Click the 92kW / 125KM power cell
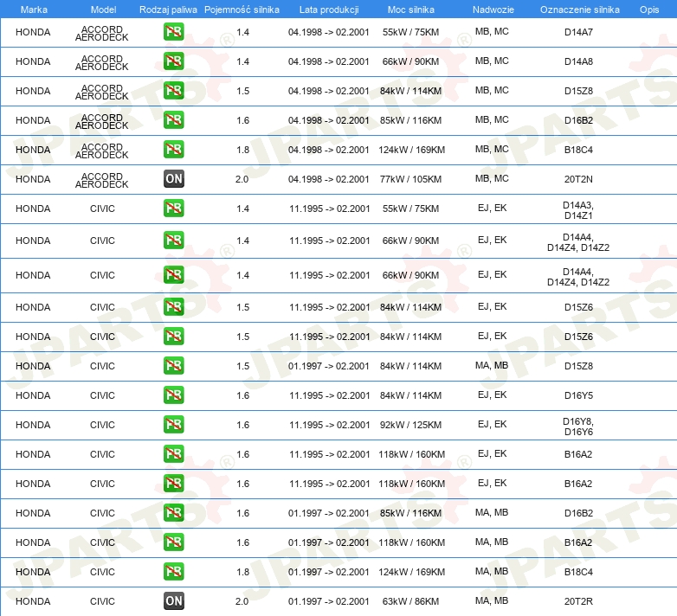The image size is (677, 616). [411, 425]
